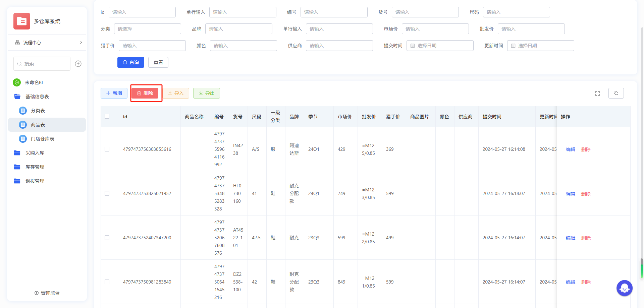Check the row with id 4797473756303855616

pyautogui.click(x=107, y=149)
